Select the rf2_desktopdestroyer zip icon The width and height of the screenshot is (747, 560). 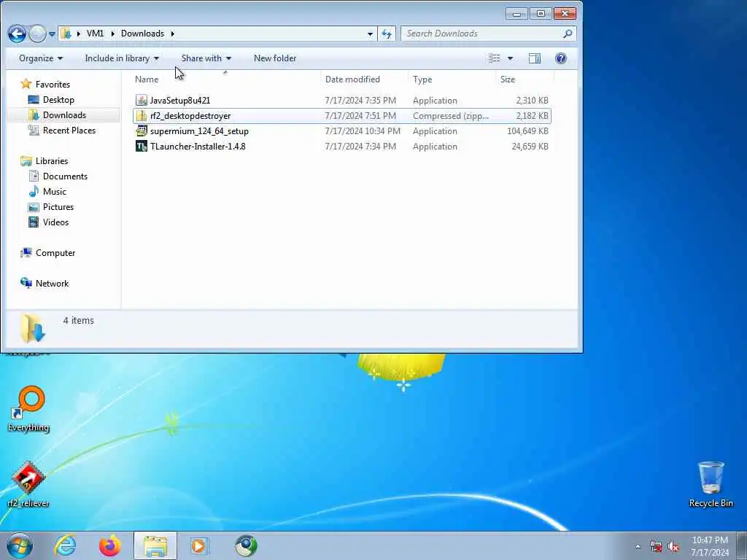coord(142,116)
